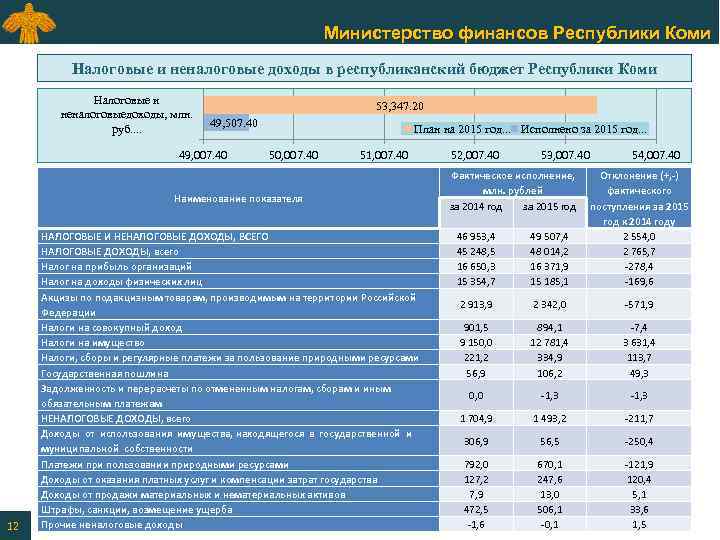720x540 pixels.
Task: Select row 'Налоги, сборы и регулярные платежи за пользование природными ресурсами'
Action: click(x=365, y=358)
